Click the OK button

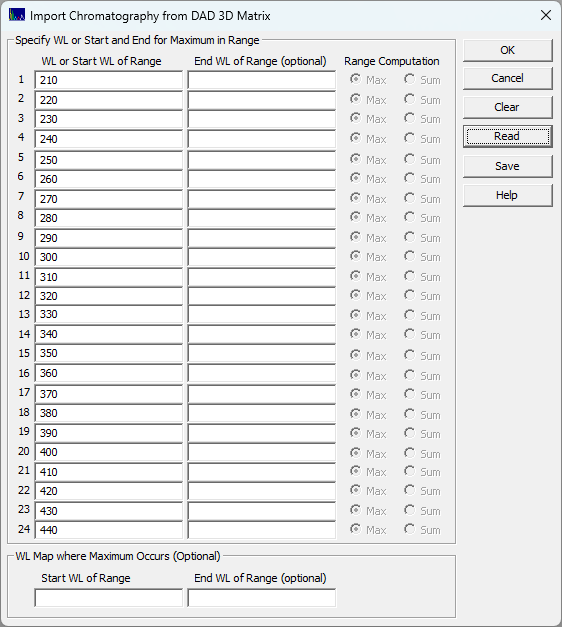pyautogui.click(x=508, y=50)
